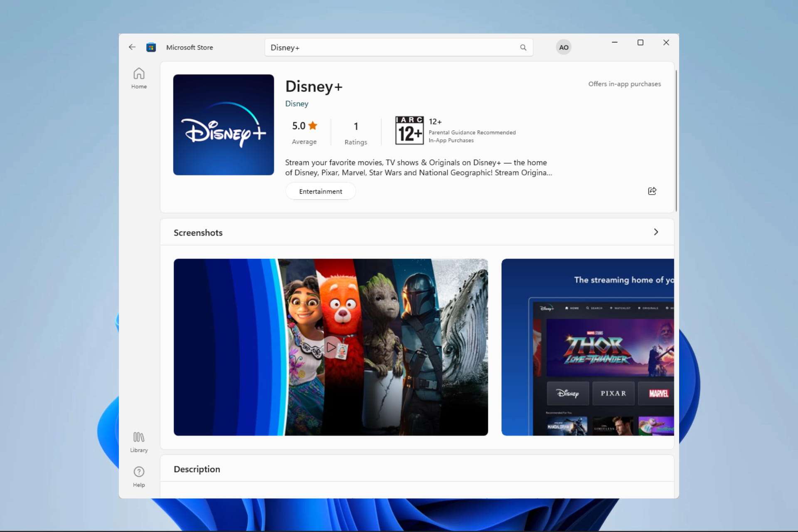Viewport: 798px width, 532px height.
Task: Click the Disney+ app title
Action: pyautogui.click(x=314, y=86)
